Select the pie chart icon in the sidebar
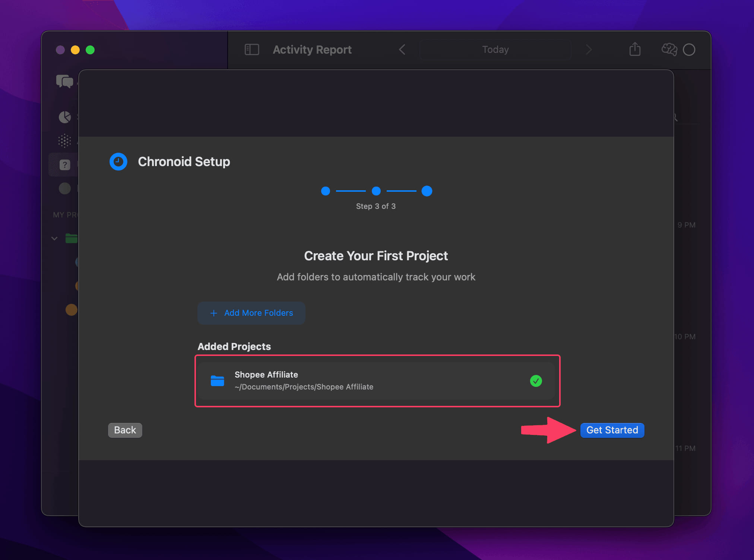 pyautogui.click(x=65, y=117)
